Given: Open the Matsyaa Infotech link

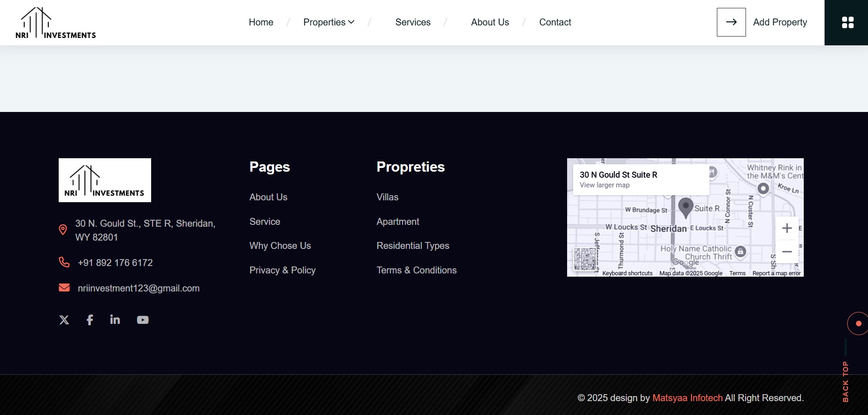Looking at the screenshot, I should [687, 398].
